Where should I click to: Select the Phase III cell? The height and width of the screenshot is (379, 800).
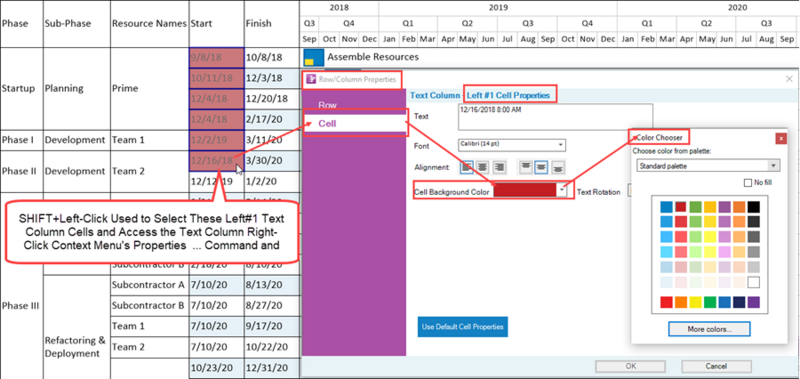coord(22,306)
